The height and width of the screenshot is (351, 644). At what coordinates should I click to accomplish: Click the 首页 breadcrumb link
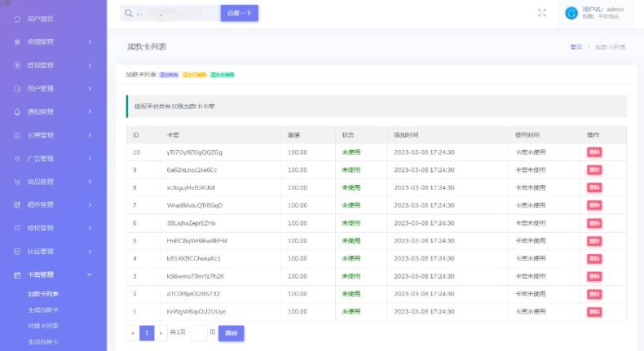coord(576,47)
